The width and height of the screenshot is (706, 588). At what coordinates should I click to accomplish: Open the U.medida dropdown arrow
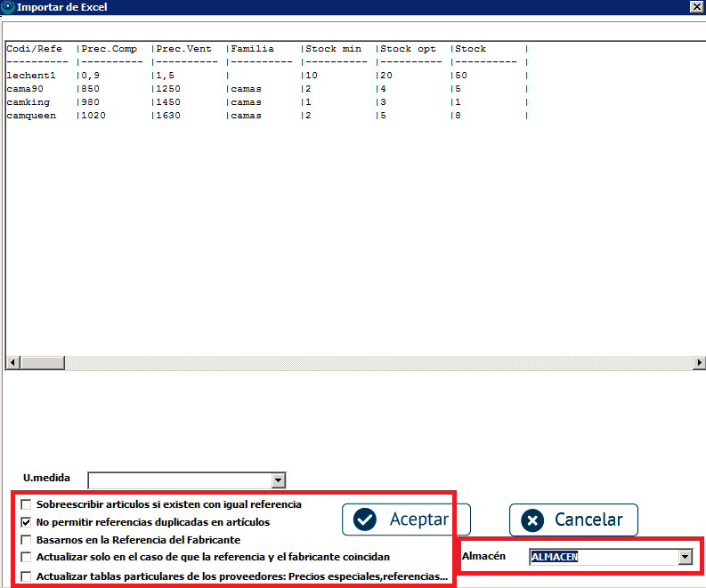point(279,480)
